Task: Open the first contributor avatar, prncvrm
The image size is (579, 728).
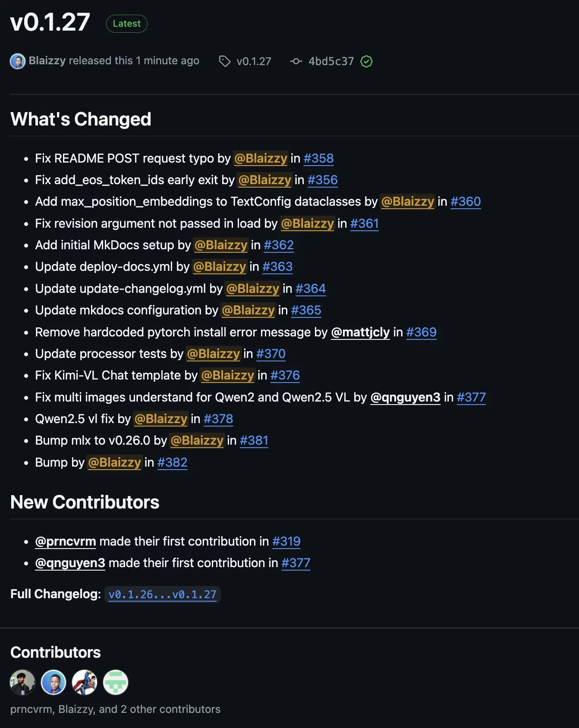Action: [x=22, y=682]
